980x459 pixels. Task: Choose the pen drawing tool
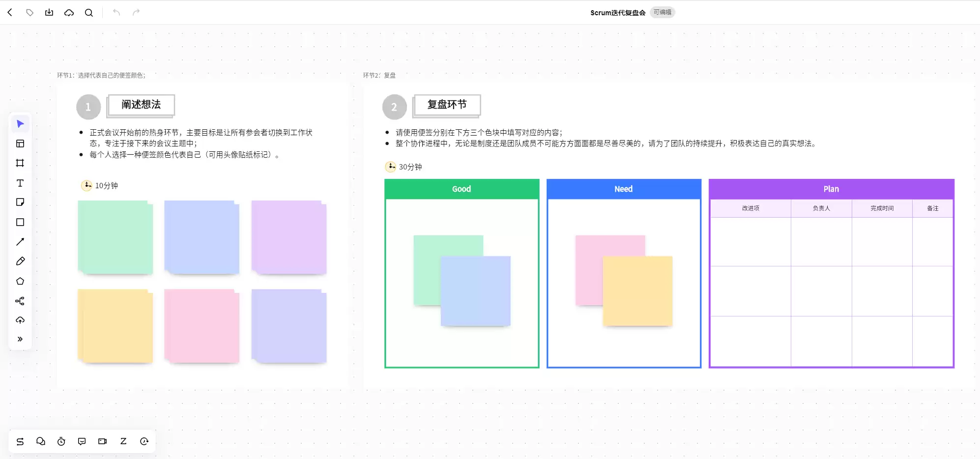pos(20,261)
